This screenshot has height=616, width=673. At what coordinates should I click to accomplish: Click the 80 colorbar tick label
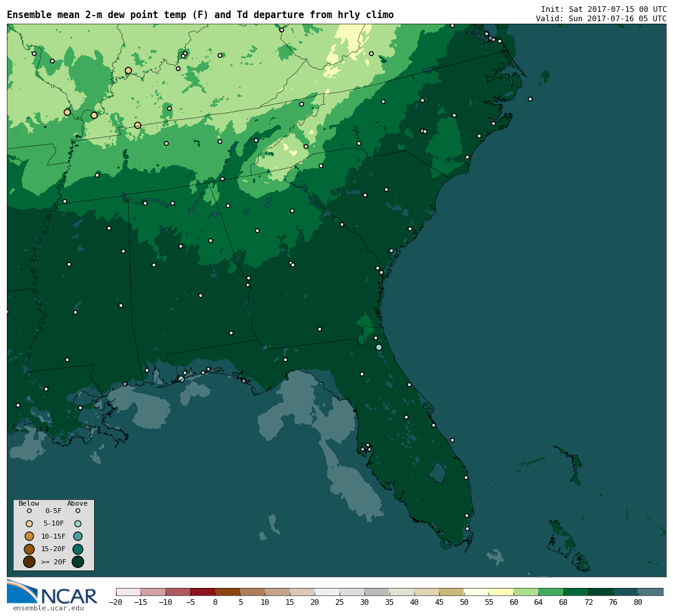point(638,602)
